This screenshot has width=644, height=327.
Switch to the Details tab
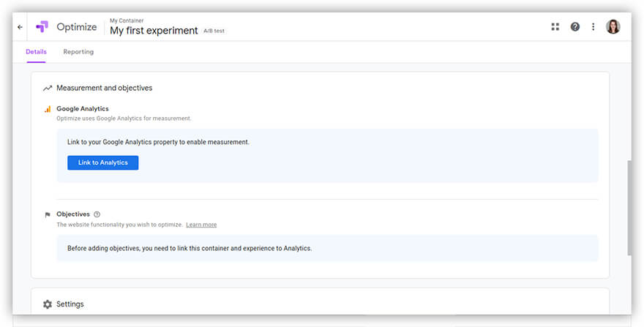[x=36, y=52]
